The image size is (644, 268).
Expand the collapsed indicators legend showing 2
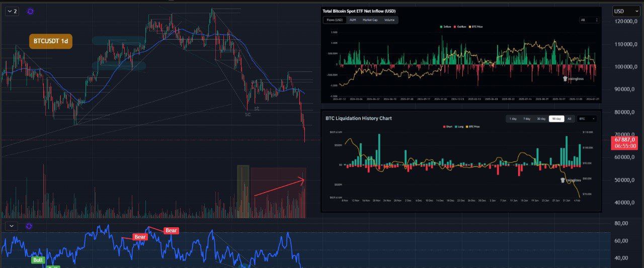12,11
